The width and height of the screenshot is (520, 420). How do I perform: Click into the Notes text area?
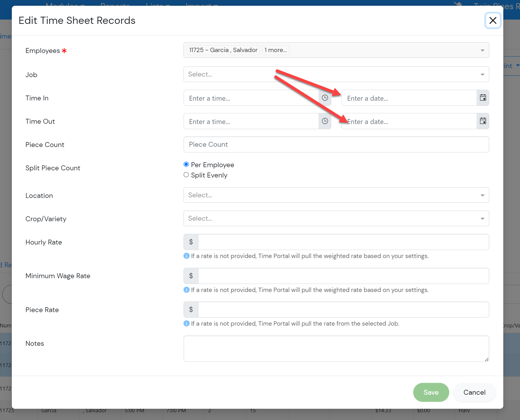point(336,349)
